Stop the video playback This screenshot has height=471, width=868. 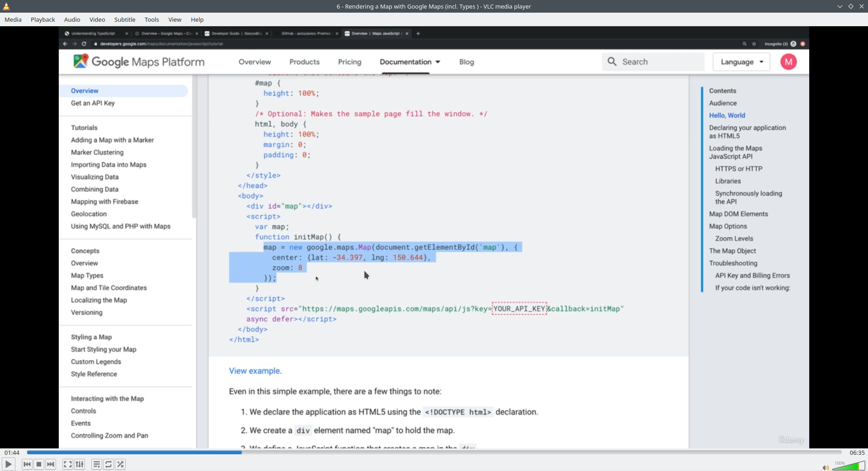point(39,464)
